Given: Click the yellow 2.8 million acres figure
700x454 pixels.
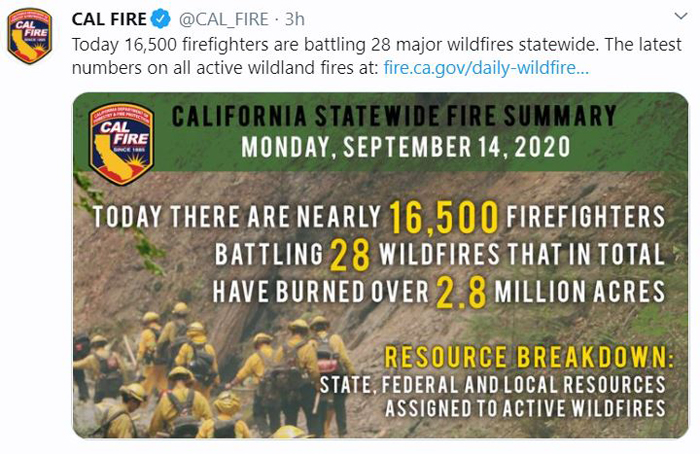Looking at the screenshot, I should point(461,292).
